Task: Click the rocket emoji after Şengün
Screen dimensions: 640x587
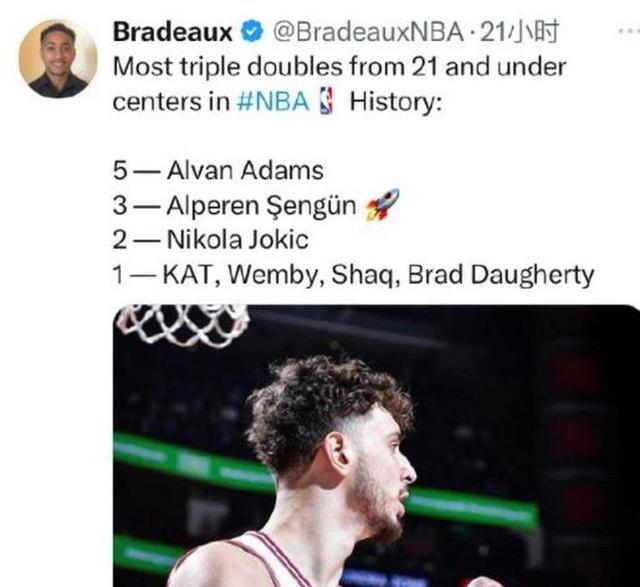Action: 382,205
